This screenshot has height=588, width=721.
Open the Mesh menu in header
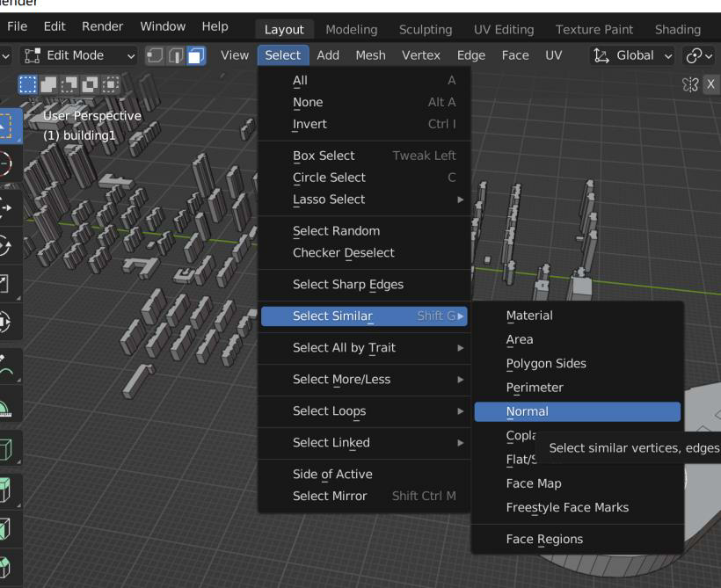click(x=370, y=55)
